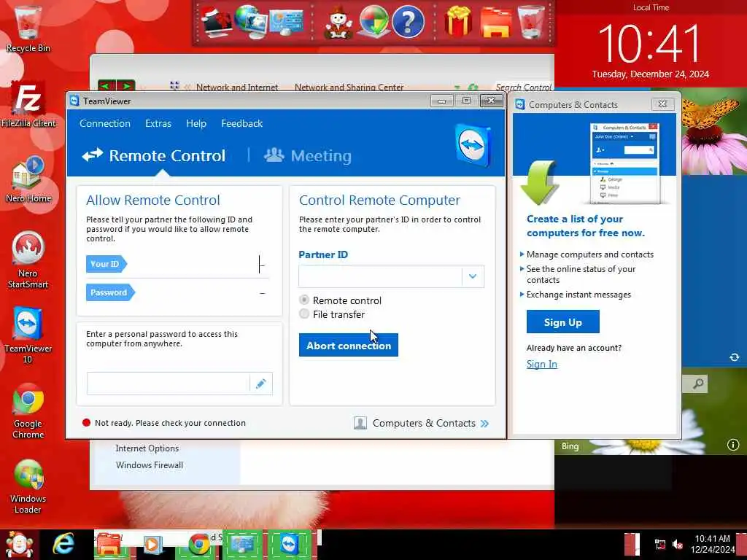Open the Windows shield icon in top dock
The height and width of the screenshot is (560, 747).
(373, 22)
